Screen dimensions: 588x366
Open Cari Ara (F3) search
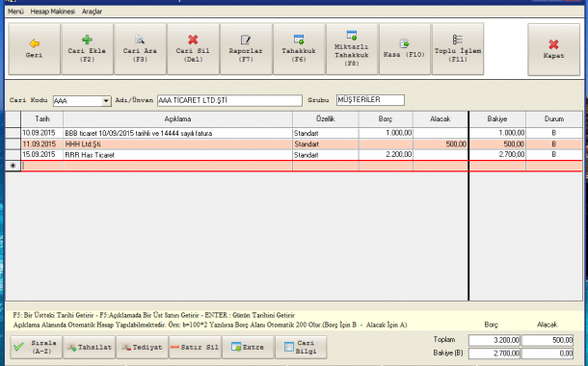(x=140, y=49)
